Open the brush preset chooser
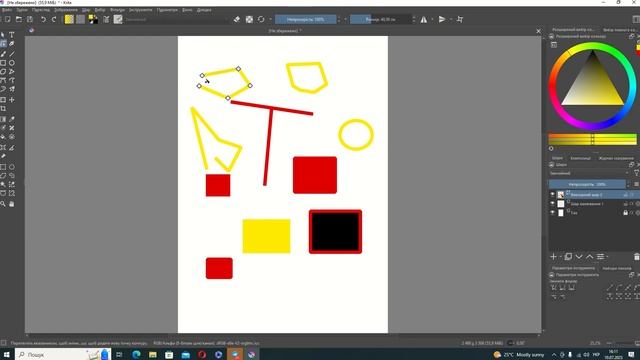The image size is (640, 360). coord(118,19)
